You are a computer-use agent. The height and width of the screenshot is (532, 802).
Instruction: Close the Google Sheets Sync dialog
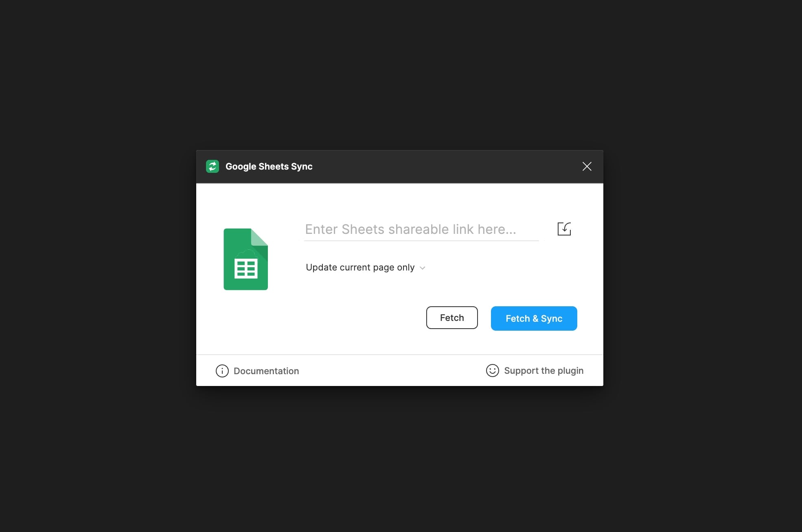click(587, 166)
